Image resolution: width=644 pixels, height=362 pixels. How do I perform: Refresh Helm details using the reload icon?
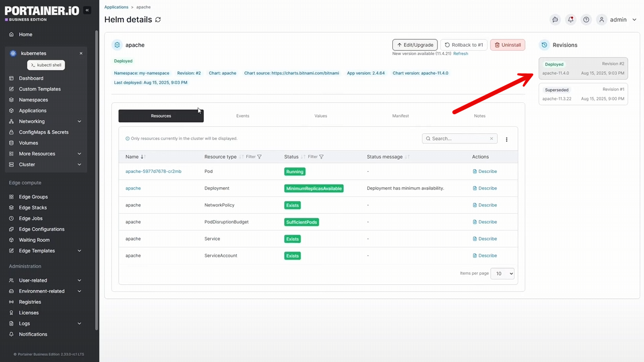[158, 20]
